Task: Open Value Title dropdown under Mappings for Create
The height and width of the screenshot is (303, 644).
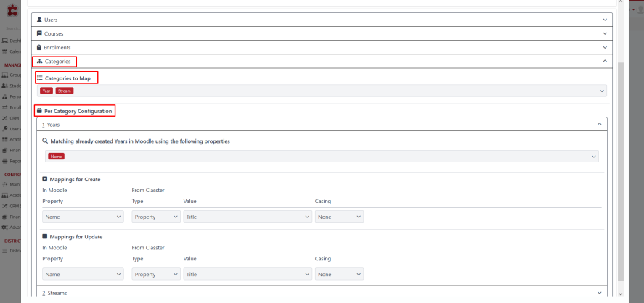Action: pyautogui.click(x=247, y=217)
